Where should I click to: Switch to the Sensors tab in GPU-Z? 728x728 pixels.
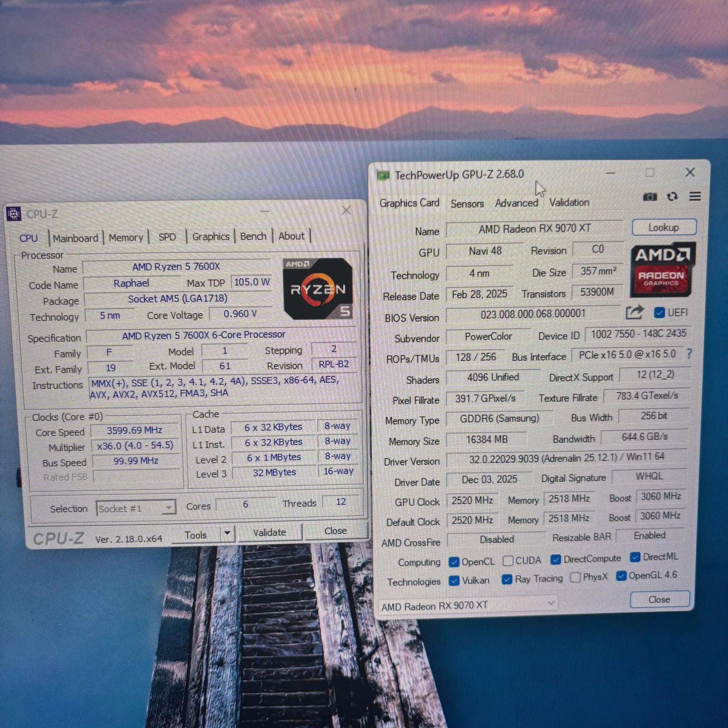click(x=467, y=204)
